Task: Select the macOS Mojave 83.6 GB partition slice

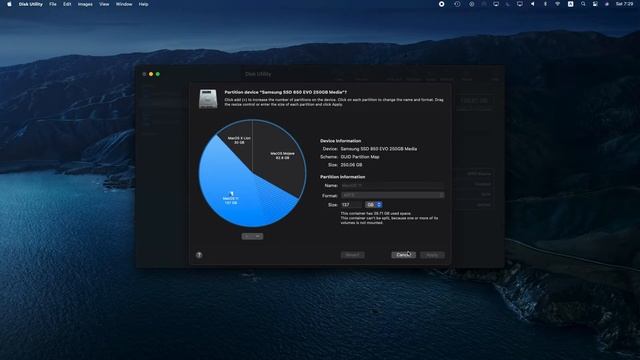Action: click(x=282, y=156)
